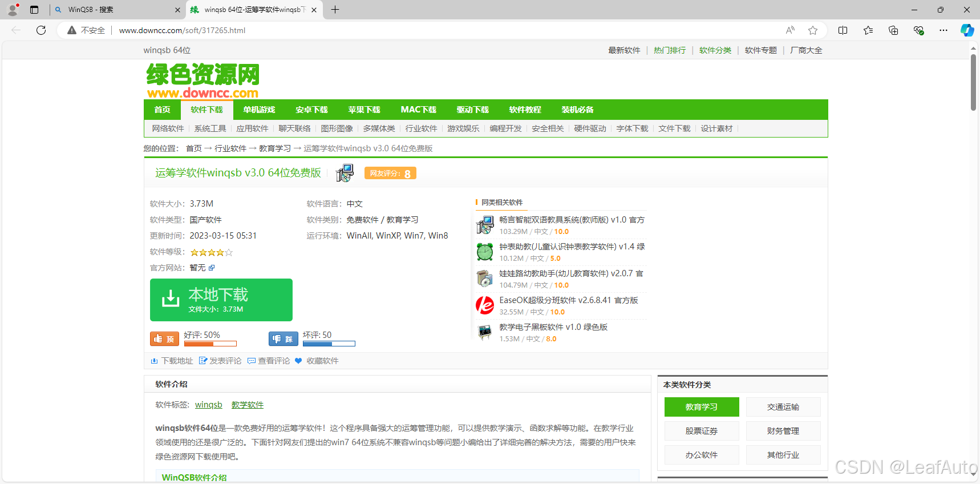Open the collections icon
Viewport: 980px width, 484px height.
click(x=893, y=30)
